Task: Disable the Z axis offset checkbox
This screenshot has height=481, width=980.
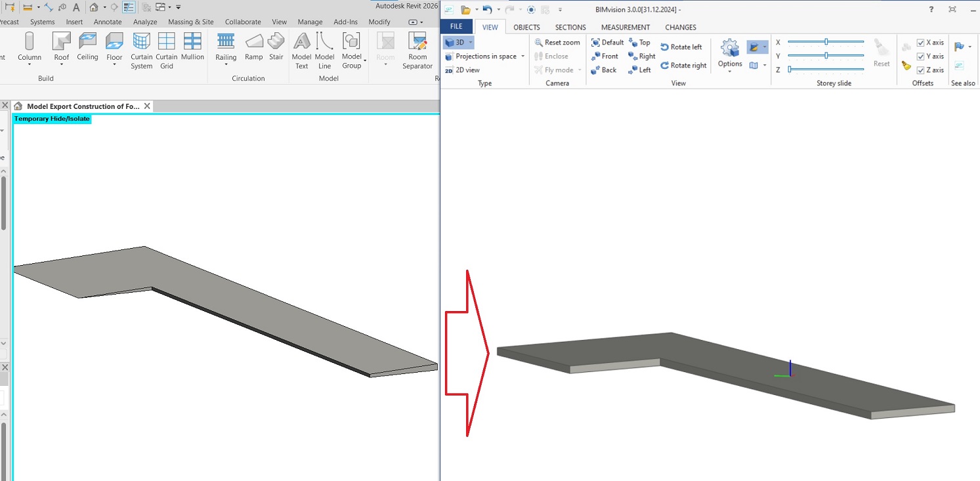Action: [x=922, y=70]
